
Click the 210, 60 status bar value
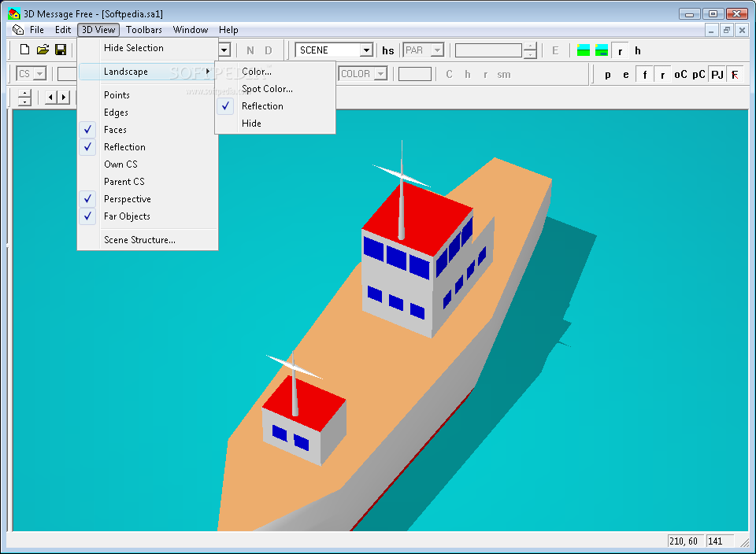tap(684, 541)
